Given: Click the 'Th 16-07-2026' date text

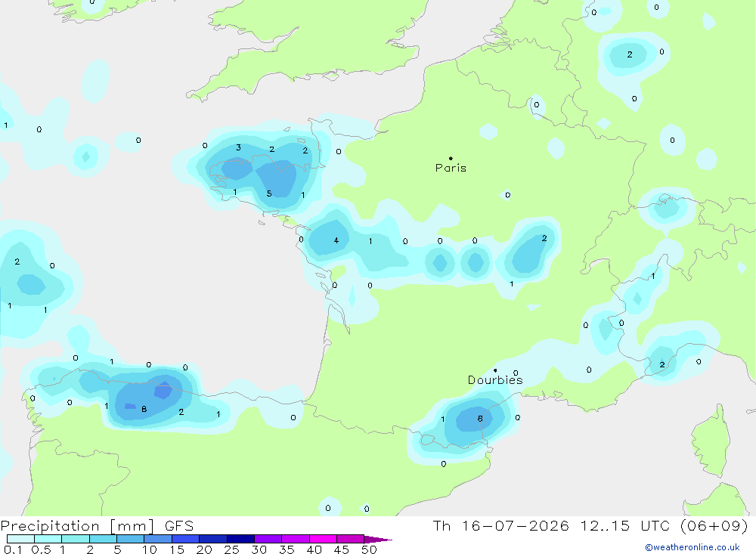Looking at the screenshot, I should [500, 525].
